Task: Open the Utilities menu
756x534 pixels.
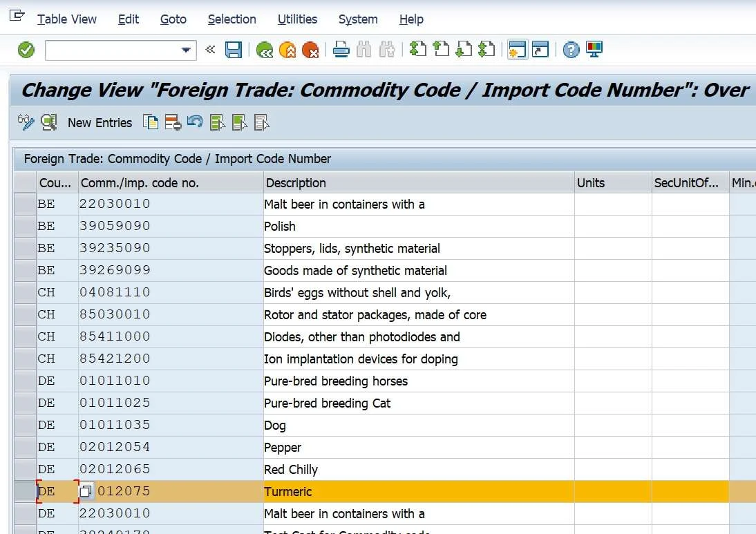Action: pyautogui.click(x=297, y=19)
